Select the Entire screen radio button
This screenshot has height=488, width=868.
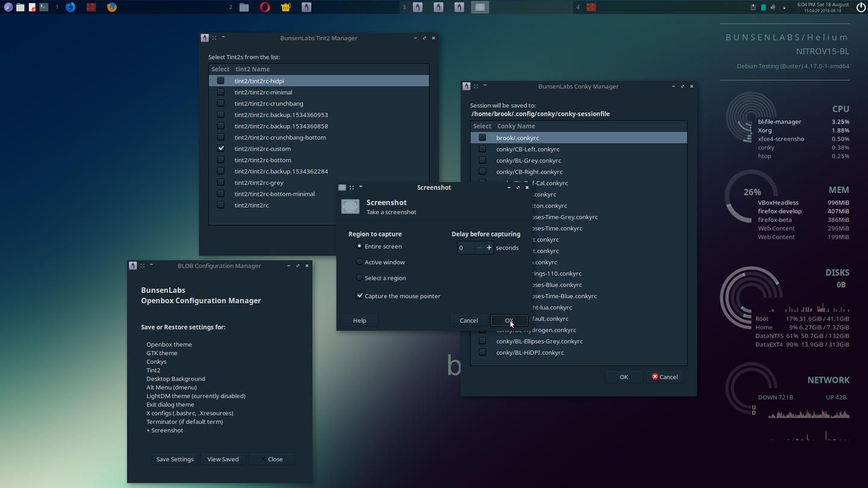(359, 246)
